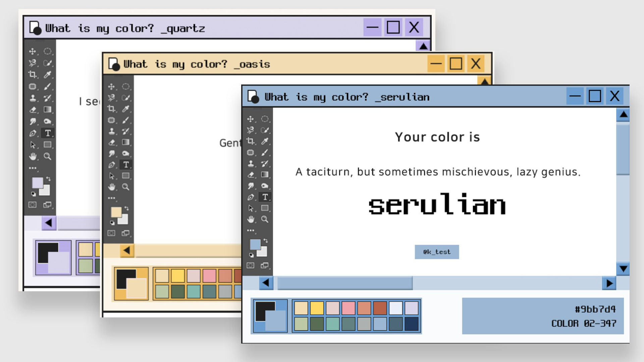Toggle Quick Mask mode in the quartz toolbar
644x362 pixels.
tap(33, 204)
